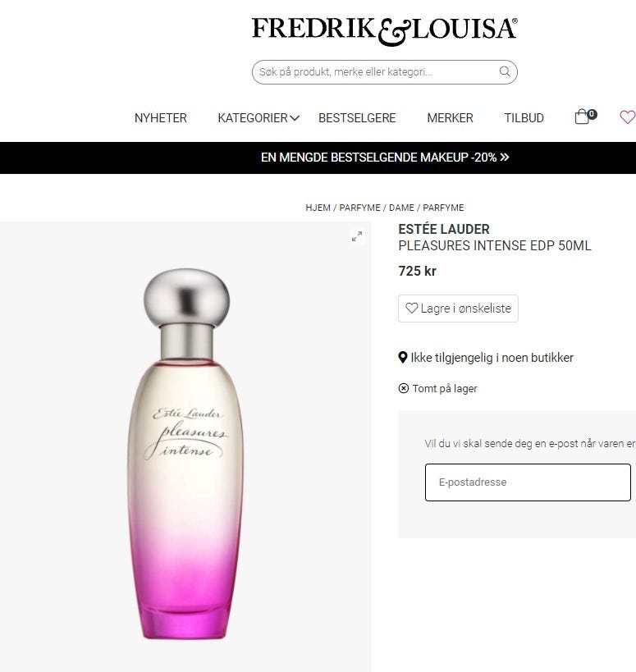Viewport: 636px width, 672px height.
Task: Click the Fredrik & Louisa logo
Action: (x=384, y=31)
